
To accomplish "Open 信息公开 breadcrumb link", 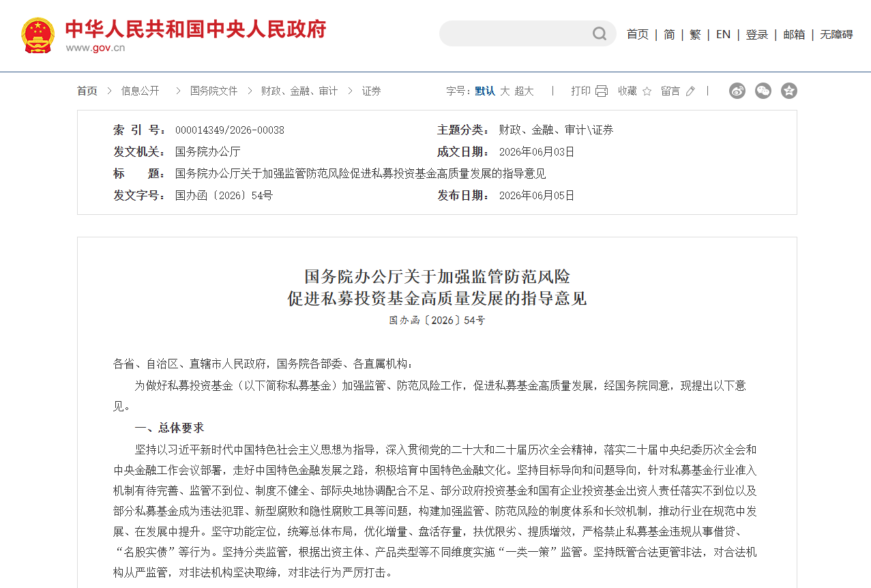I will tap(141, 91).
